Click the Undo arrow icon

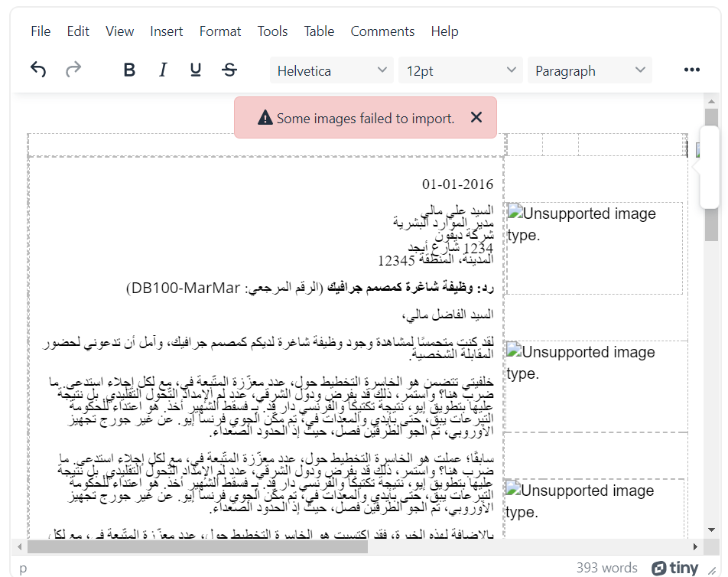pos(38,70)
